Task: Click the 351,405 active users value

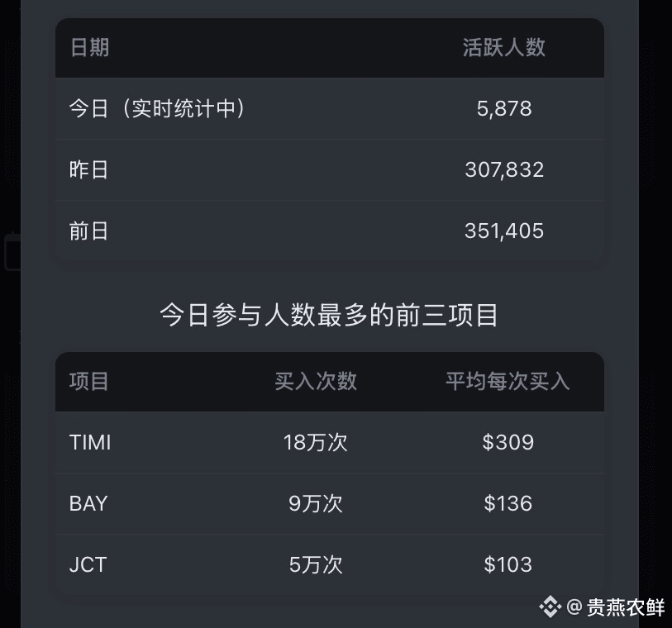Action: (504, 231)
